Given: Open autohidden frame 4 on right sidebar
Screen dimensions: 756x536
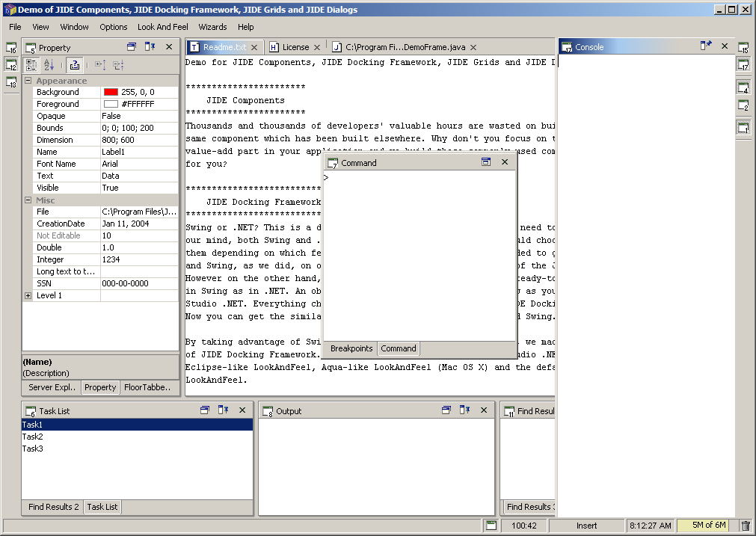Looking at the screenshot, I should pyautogui.click(x=743, y=87).
